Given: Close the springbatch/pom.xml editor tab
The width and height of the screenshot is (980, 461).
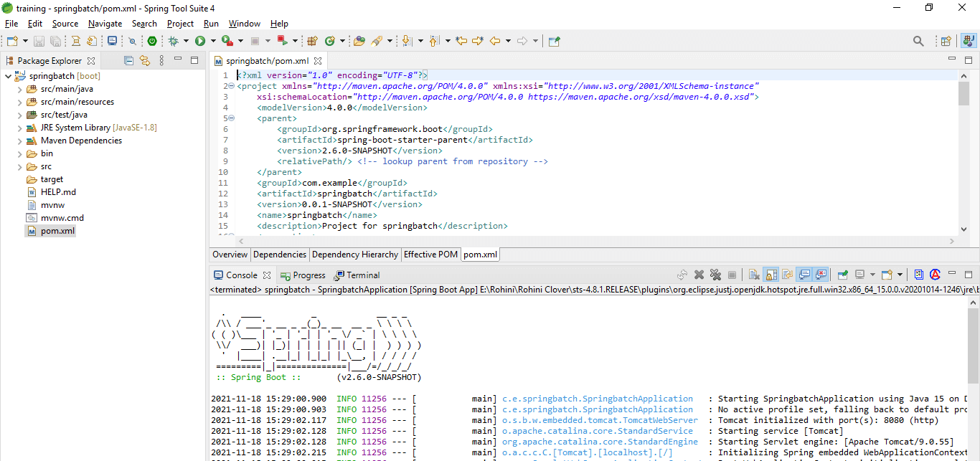Looking at the screenshot, I should tap(318, 61).
